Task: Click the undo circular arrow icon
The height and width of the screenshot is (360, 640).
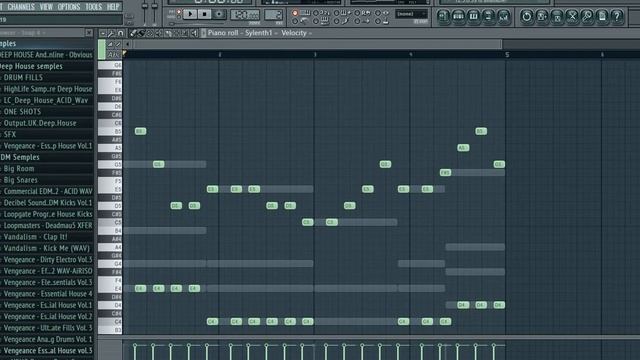Action: (x=527, y=16)
